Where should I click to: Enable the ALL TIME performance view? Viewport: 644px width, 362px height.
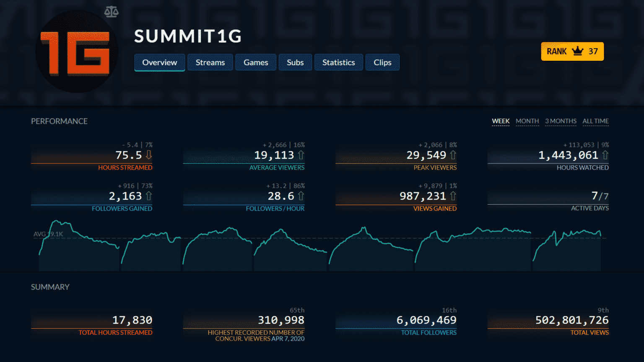(595, 121)
